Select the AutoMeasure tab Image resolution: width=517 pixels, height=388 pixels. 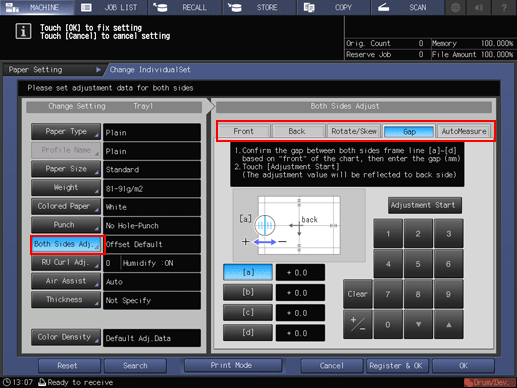(464, 131)
